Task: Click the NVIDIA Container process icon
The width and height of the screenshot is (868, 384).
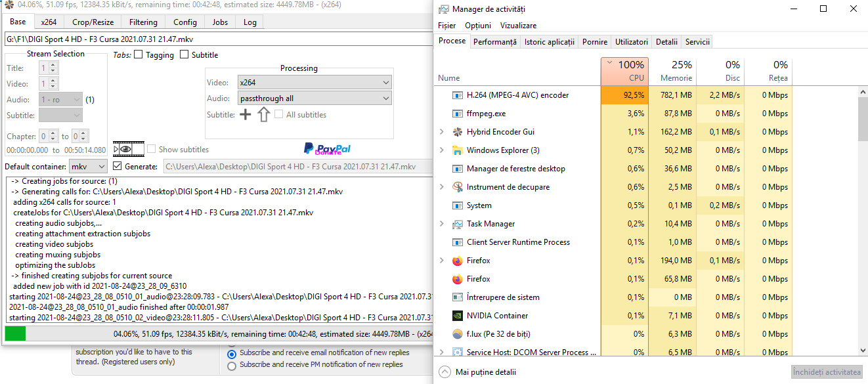Action: coord(458,316)
